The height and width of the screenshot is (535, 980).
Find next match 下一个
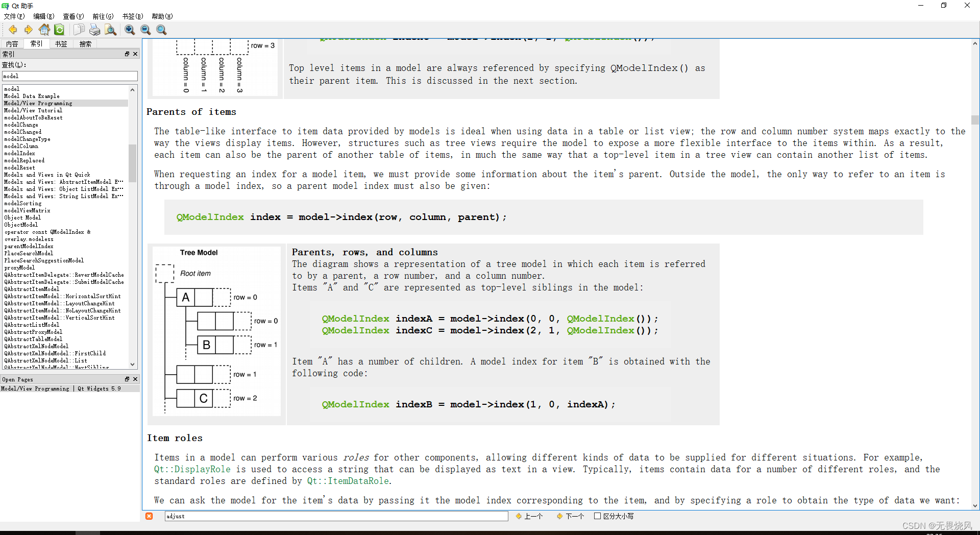click(x=571, y=516)
